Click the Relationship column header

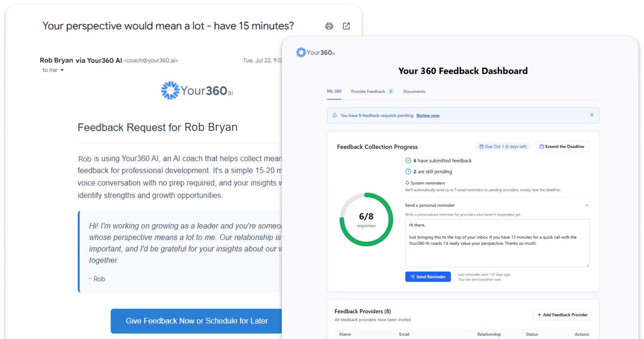click(x=489, y=334)
